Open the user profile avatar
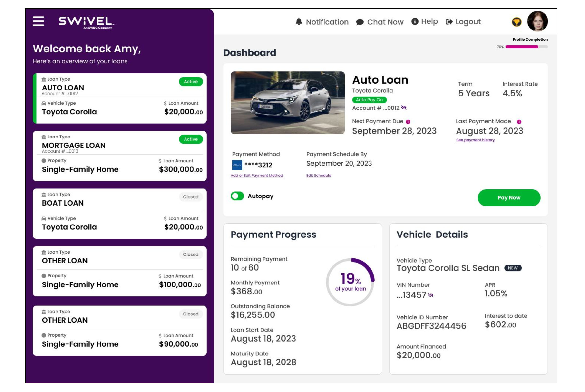This screenshot has height=392, width=585. [537, 21]
